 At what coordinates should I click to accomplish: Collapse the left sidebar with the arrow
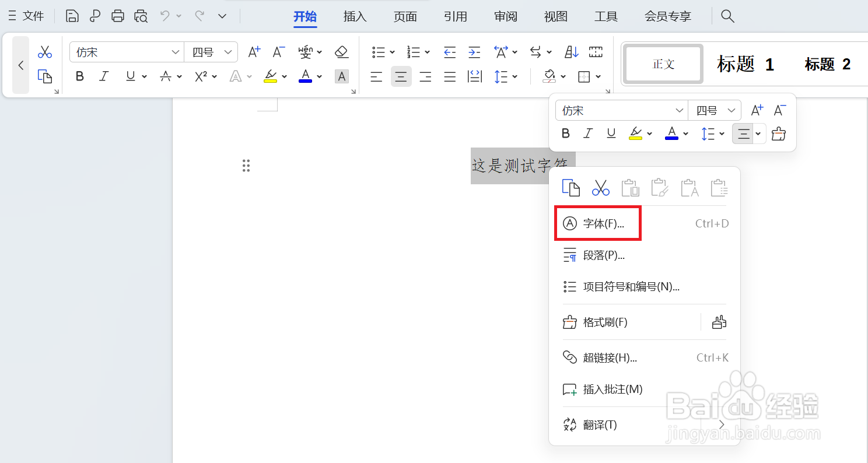click(20, 65)
